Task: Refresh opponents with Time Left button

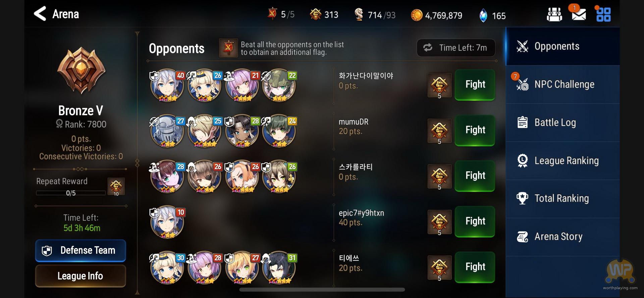Action: (x=456, y=48)
